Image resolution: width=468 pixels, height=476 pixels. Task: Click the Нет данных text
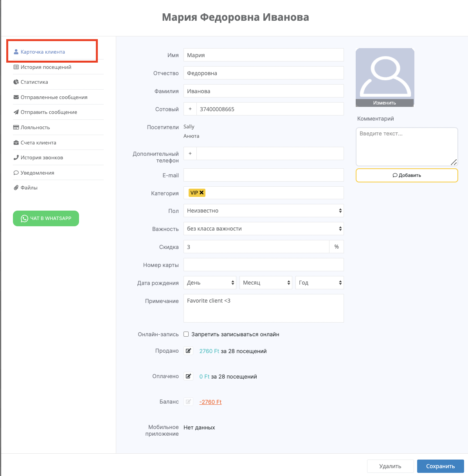(x=199, y=427)
